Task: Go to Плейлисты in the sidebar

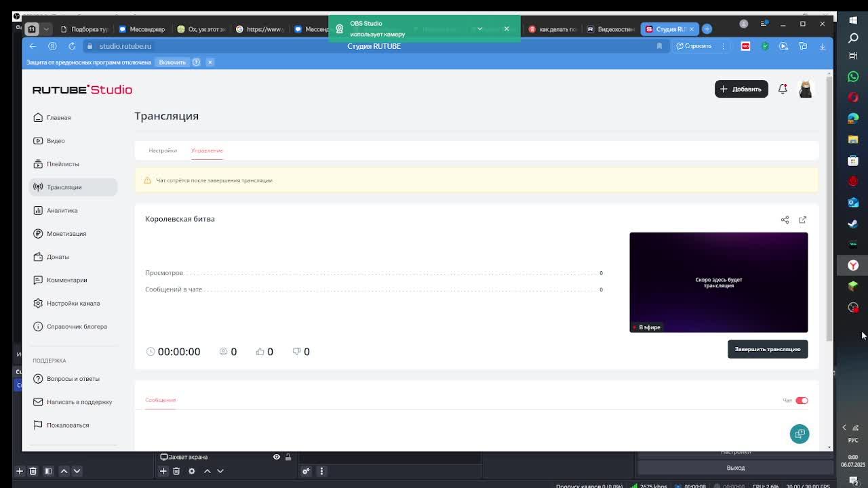Action: coord(73,164)
